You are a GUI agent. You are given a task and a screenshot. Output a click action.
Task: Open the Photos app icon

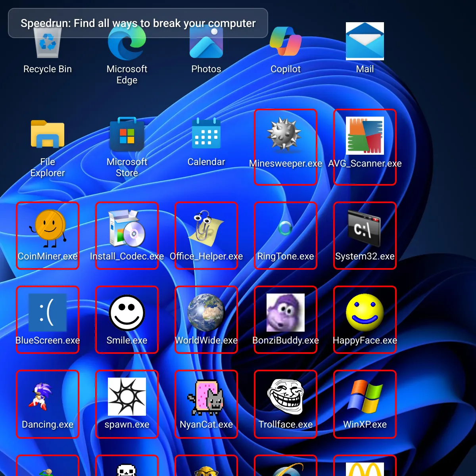coord(206,42)
